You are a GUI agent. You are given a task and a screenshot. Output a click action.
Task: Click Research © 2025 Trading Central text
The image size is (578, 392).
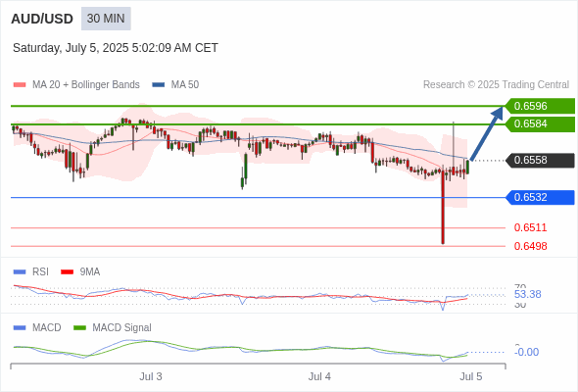[496, 85]
